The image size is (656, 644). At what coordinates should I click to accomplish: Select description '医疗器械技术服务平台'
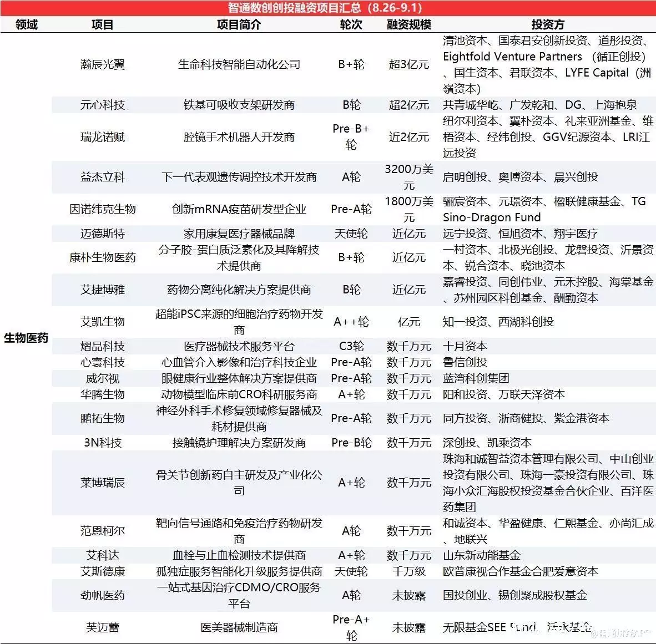[239, 346]
